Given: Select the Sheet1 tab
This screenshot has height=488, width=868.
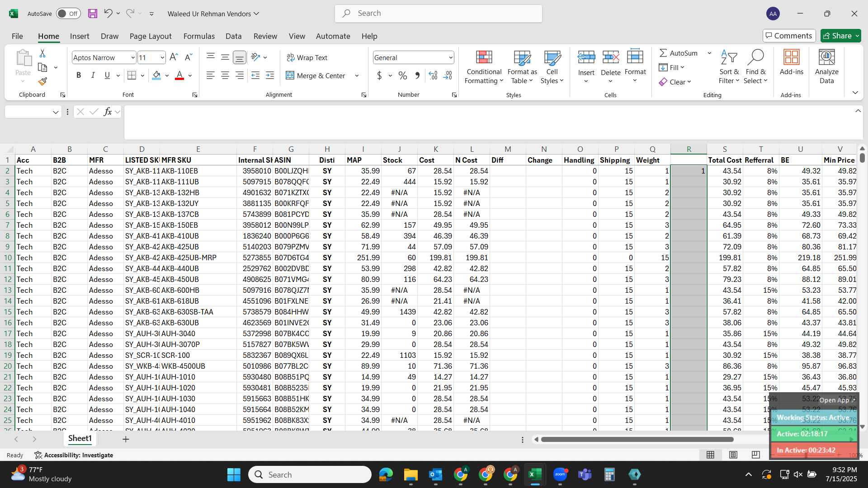Looking at the screenshot, I should 80,438.
